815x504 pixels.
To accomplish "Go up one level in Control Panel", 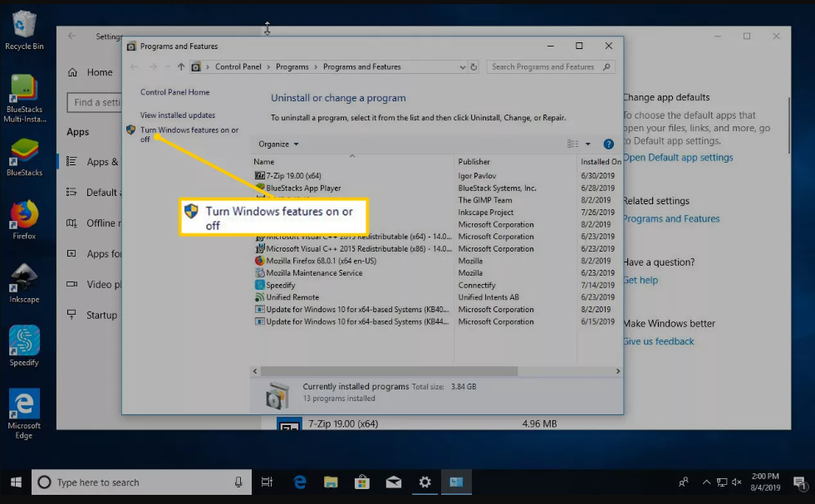I will coord(181,67).
